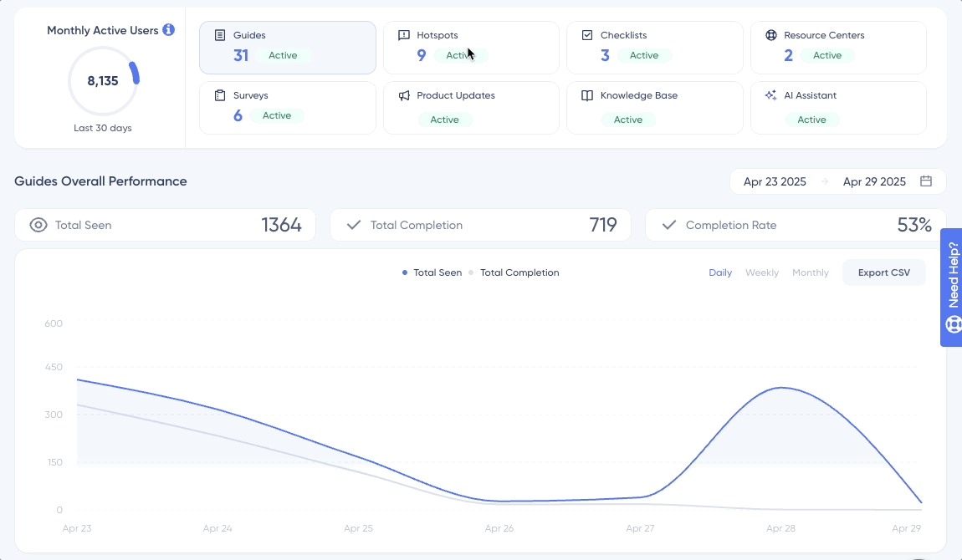Open the Need Help? side panel
The height and width of the screenshot is (560, 962).
952,288
